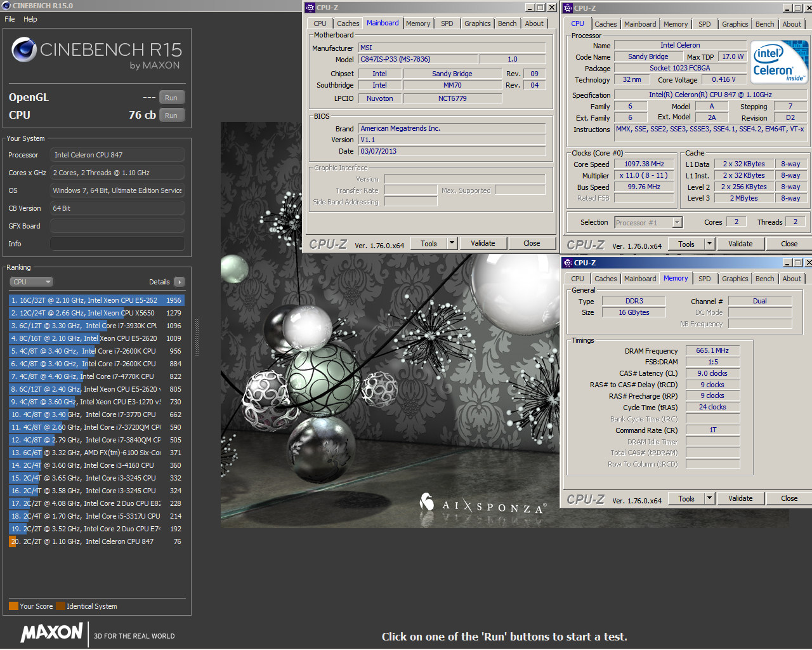Viewport: 812px width, 650px height.
Task: Open Graphics tab in CPU tab CPU-Z window
Action: point(735,24)
